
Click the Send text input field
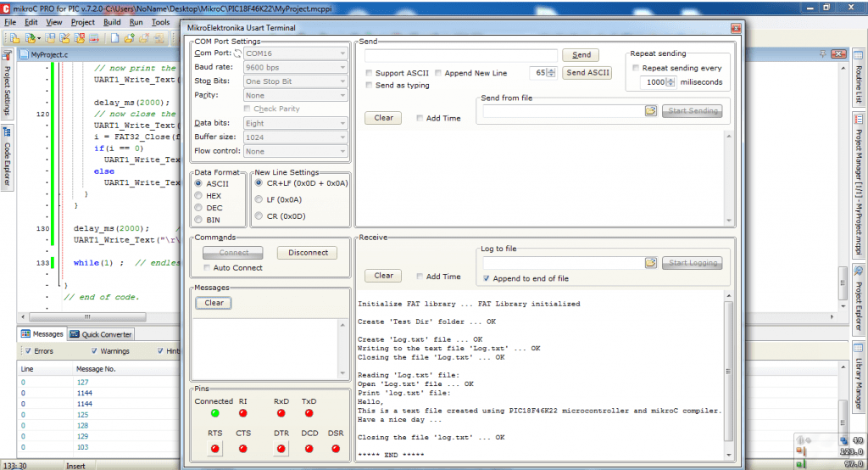click(x=461, y=55)
